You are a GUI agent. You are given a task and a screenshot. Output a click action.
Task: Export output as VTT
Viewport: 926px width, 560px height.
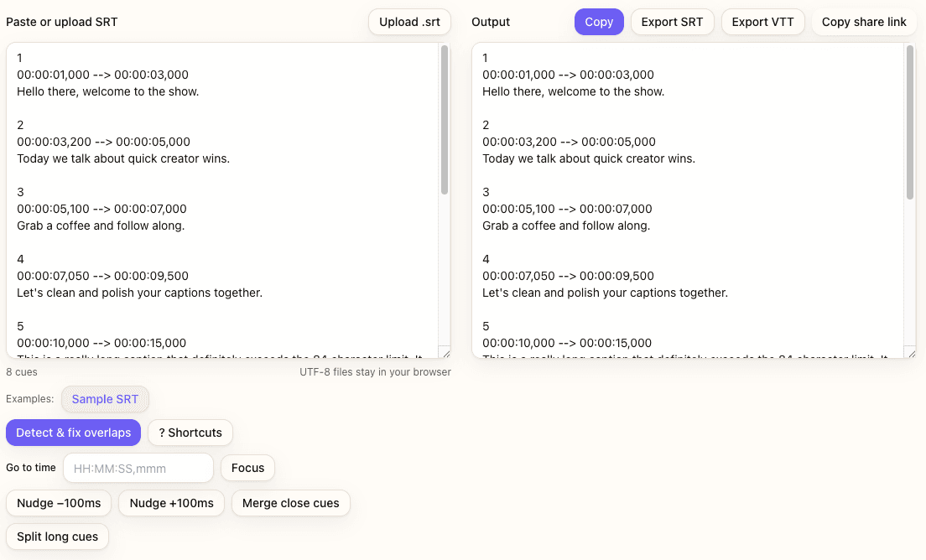click(x=763, y=22)
